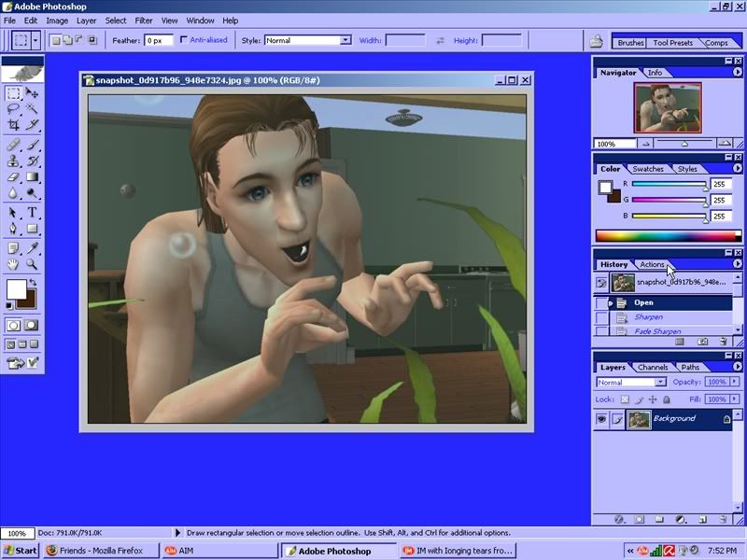Switch to the Swatches tab

pyautogui.click(x=648, y=169)
